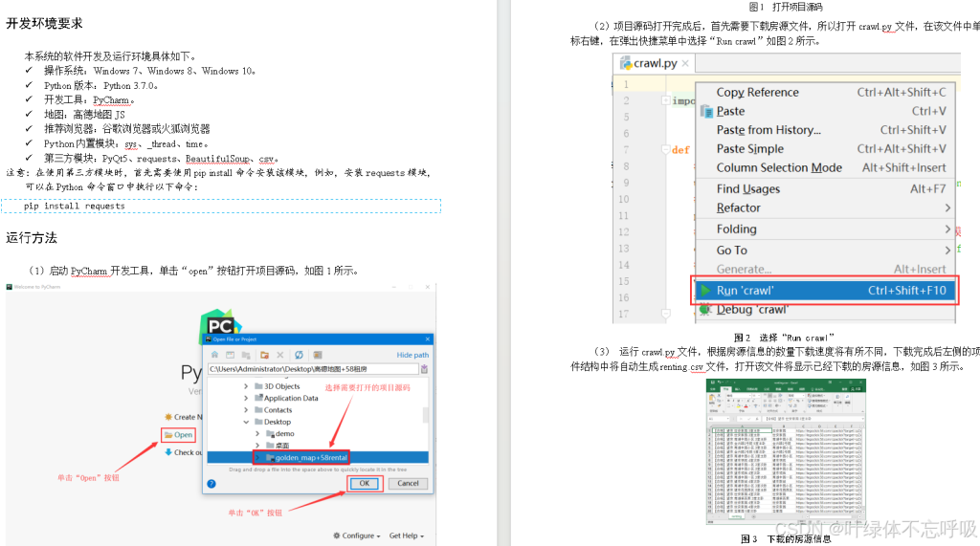The image size is (980, 546).
Task: Click the Configure gear icon
Action: (x=337, y=535)
